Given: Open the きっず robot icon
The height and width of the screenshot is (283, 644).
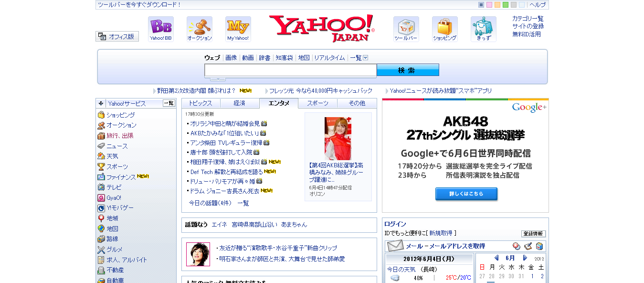Looking at the screenshot, I should [x=484, y=29].
